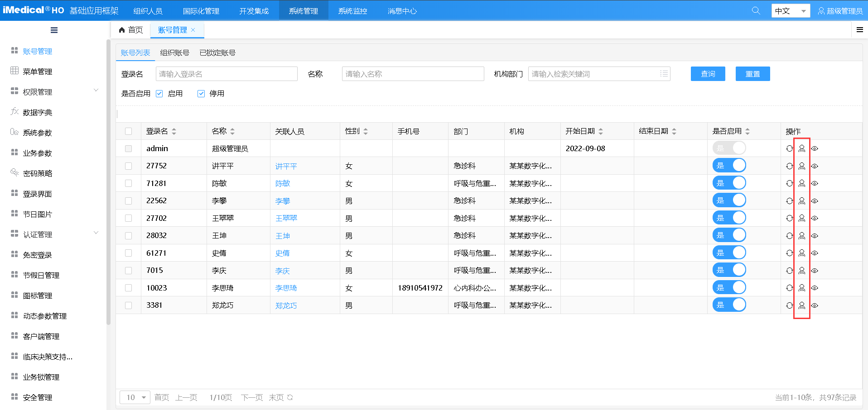Open 数据字典 in the sidebar
This screenshot has width=868, height=410.
click(38, 112)
